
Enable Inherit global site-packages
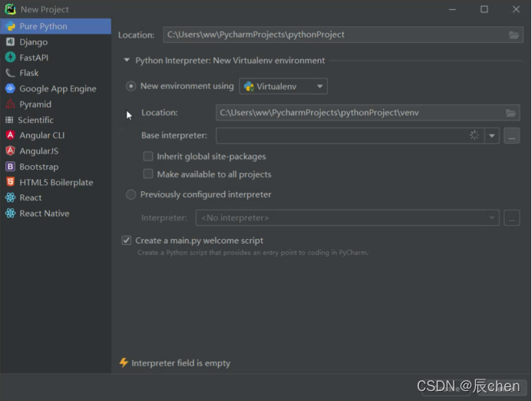pos(148,156)
